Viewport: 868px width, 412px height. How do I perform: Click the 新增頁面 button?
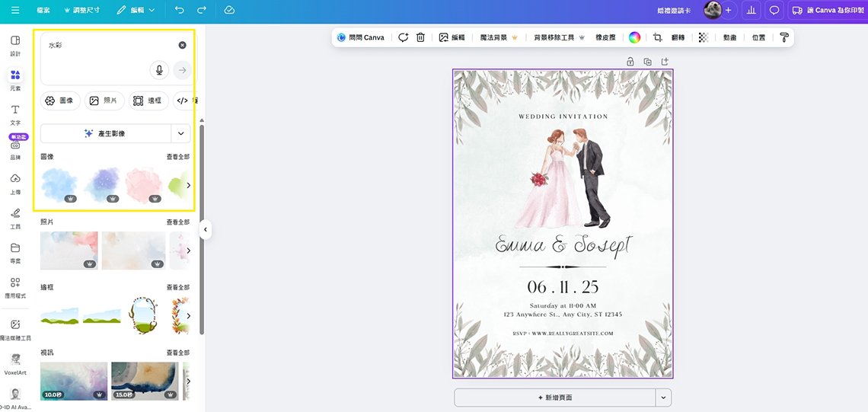click(x=554, y=398)
